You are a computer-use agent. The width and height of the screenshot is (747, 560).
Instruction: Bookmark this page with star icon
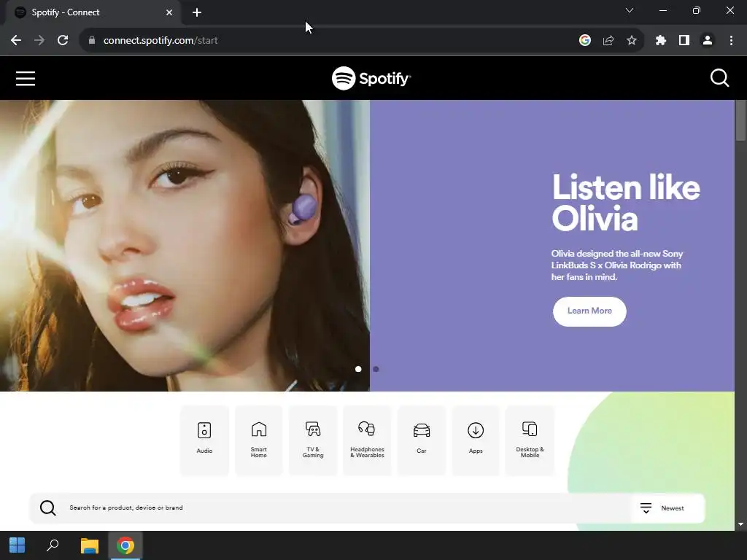pyautogui.click(x=632, y=41)
